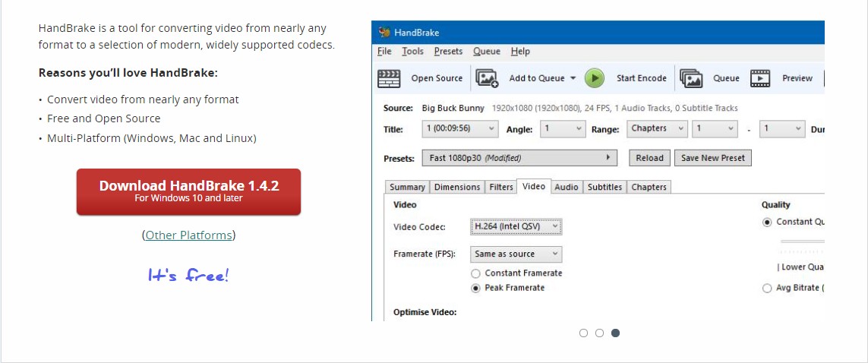Switch to the Filters tab
Image resolution: width=868 pixels, height=363 pixels.
coord(501,187)
